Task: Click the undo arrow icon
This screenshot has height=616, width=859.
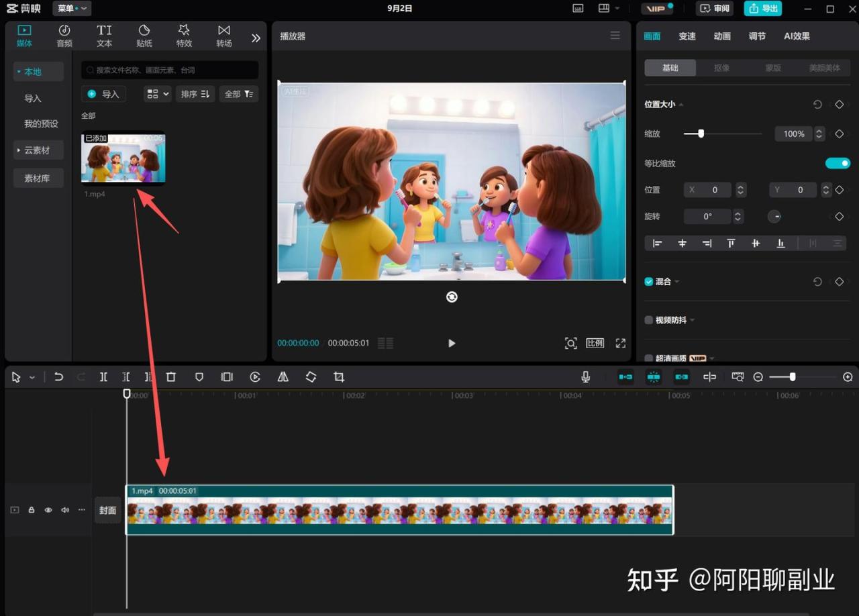Action: click(x=58, y=377)
